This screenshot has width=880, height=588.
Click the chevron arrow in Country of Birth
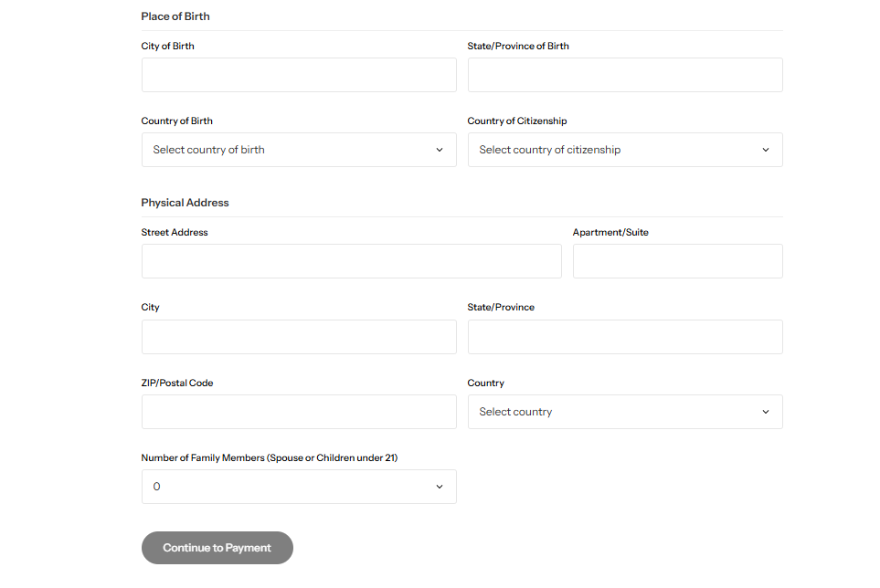pos(439,150)
